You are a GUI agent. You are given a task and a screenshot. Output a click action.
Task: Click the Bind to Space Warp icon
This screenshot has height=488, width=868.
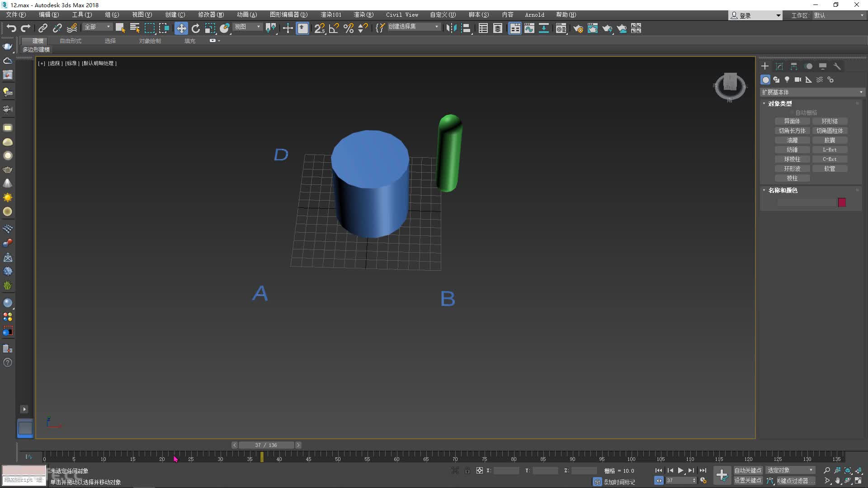(x=72, y=28)
